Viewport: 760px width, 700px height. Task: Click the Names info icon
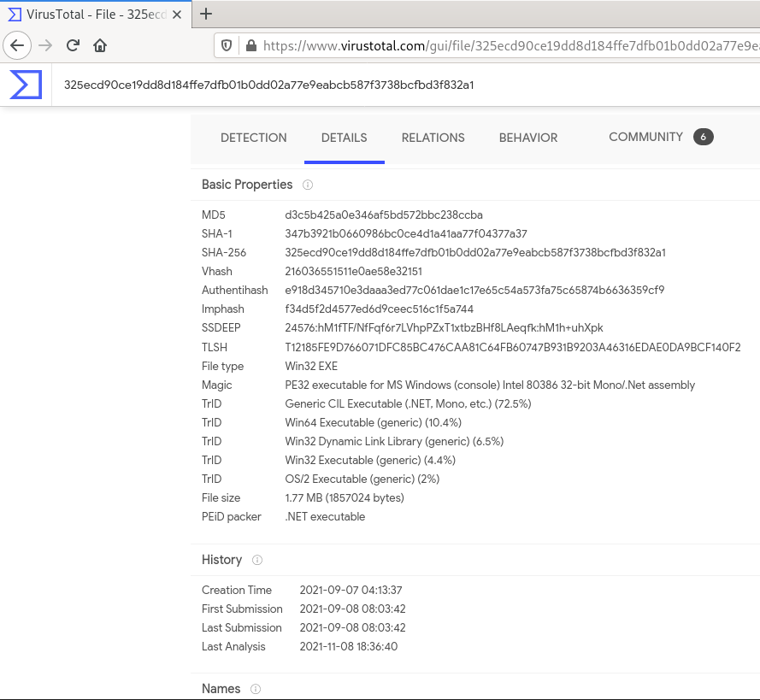[256, 689]
